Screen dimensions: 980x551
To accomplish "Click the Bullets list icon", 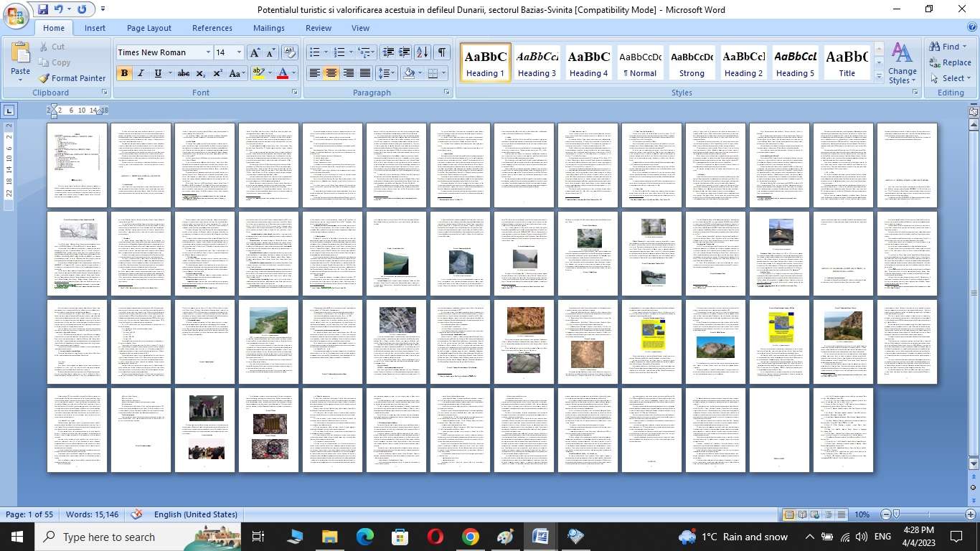I will (314, 52).
